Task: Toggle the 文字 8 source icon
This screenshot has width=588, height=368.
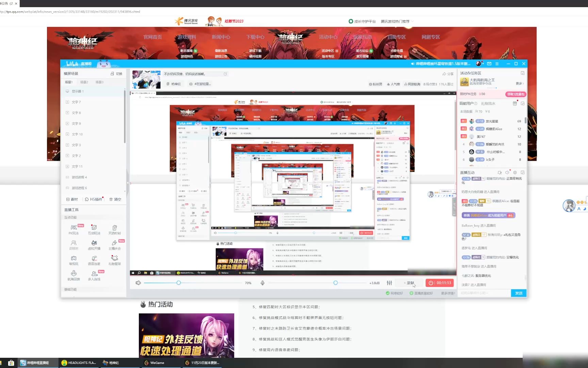Action: pyautogui.click(x=67, y=112)
